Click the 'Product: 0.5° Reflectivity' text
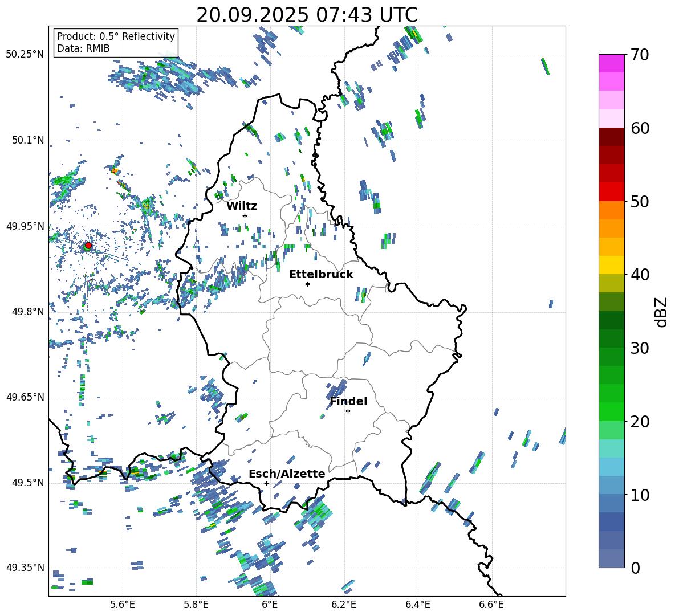The image size is (675, 616). [x=116, y=36]
